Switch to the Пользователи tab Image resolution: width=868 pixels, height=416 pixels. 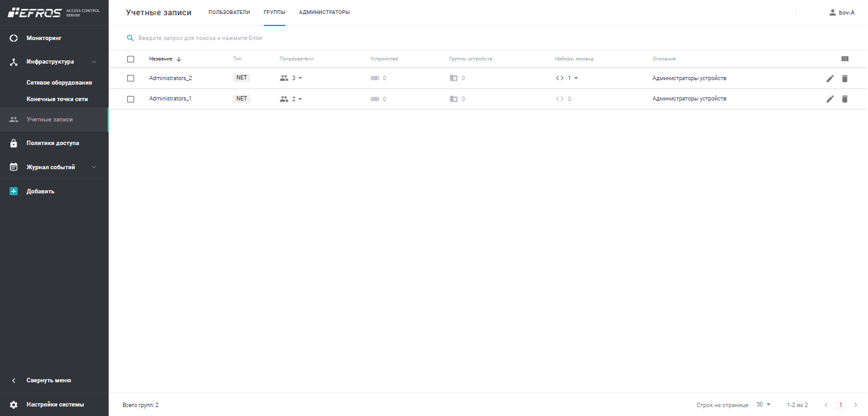pos(229,12)
